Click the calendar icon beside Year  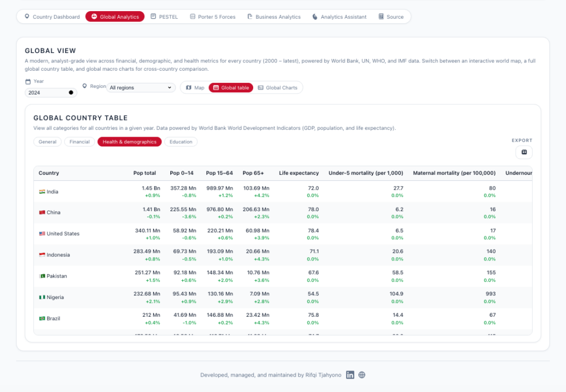point(28,81)
